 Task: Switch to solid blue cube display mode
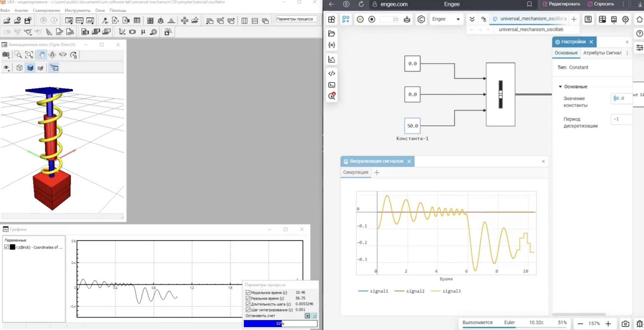coord(30,68)
